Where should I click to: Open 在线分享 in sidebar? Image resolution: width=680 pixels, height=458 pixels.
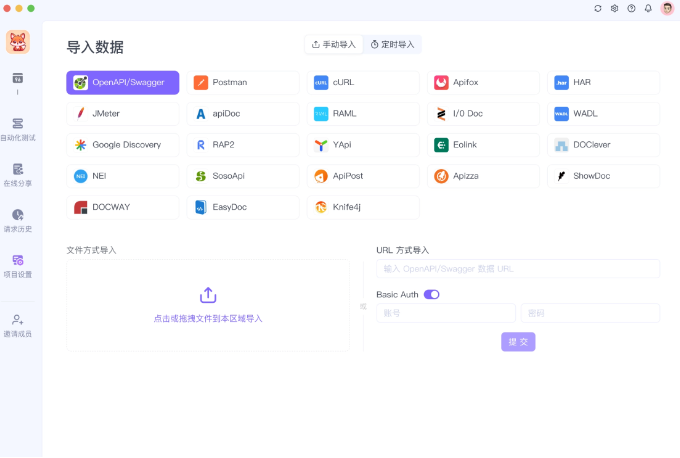pos(18,175)
